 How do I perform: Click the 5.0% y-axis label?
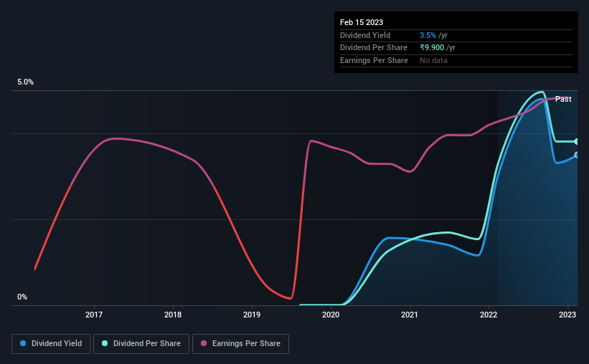click(x=25, y=82)
